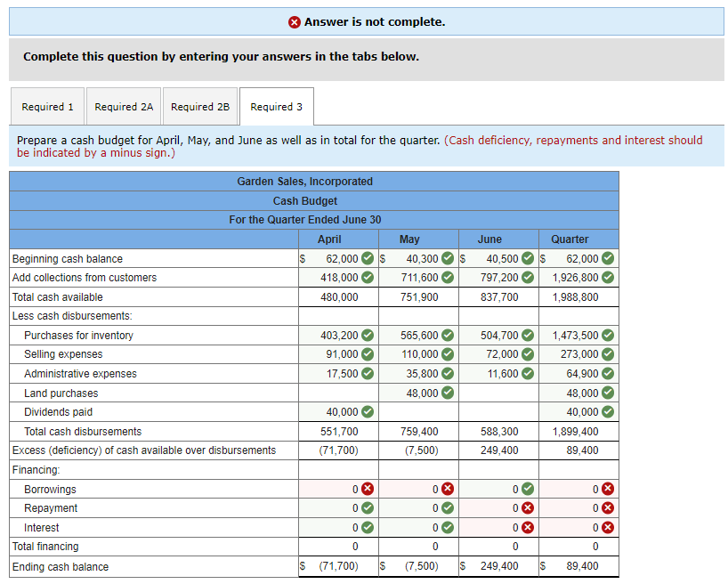Click red X icon in April Borrowings
Viewport: 728px width, 584px height.
368,489
